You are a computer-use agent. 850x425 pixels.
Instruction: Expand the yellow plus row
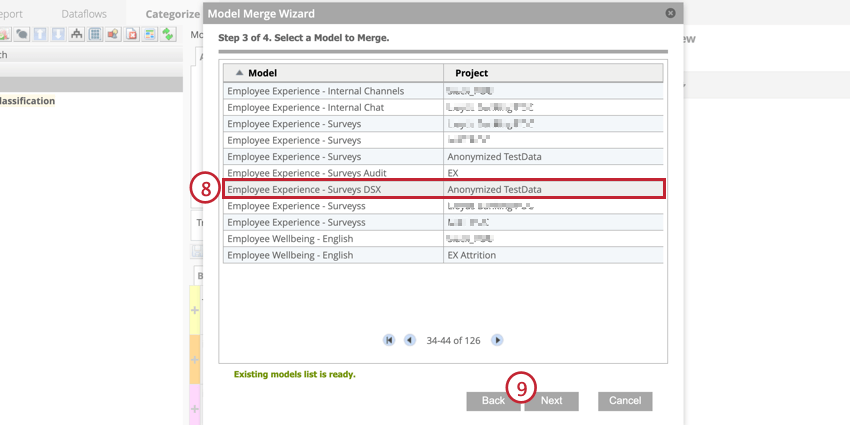pyautogui.click(x=195, y=310)
